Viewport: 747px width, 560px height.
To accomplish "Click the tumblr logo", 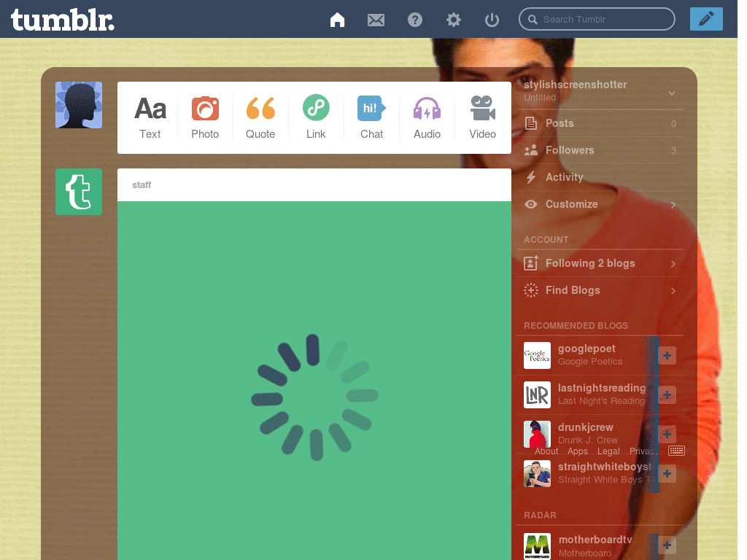I will (x=63, y=20).
